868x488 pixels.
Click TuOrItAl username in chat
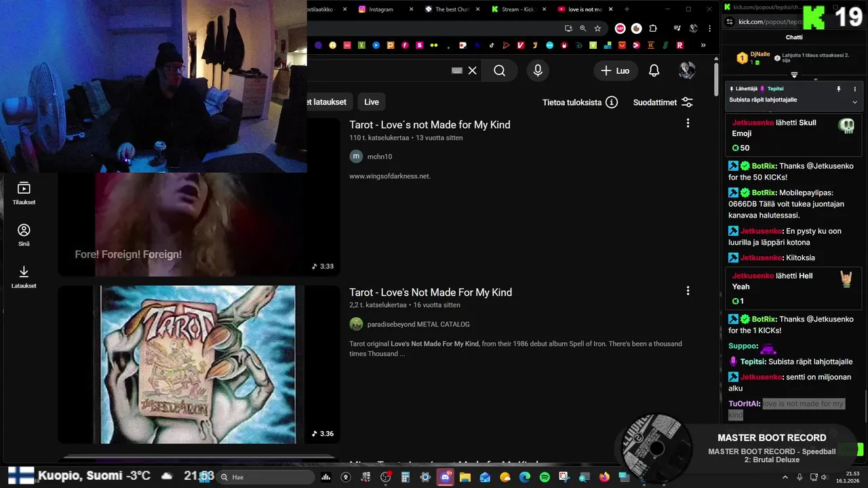pyautogui.click(x=744, y=403)
